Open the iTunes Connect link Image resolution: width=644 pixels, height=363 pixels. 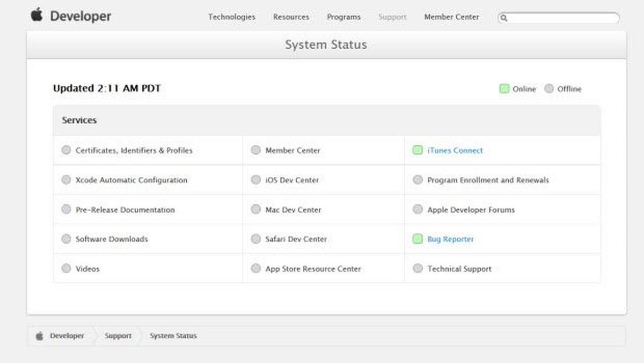coord(455,151)
